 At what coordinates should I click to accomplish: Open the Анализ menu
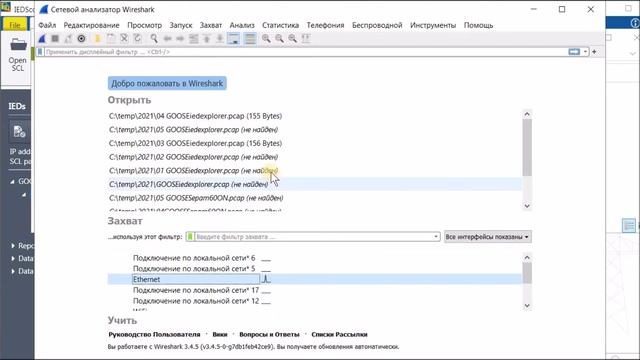pyautogui.click(x=242, y=25)
